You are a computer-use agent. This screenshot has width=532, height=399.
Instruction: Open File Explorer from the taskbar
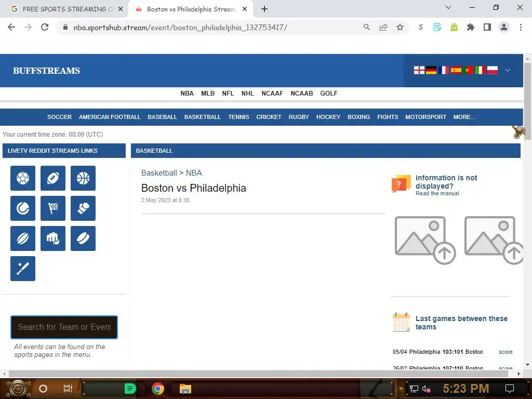coord(185,389)
